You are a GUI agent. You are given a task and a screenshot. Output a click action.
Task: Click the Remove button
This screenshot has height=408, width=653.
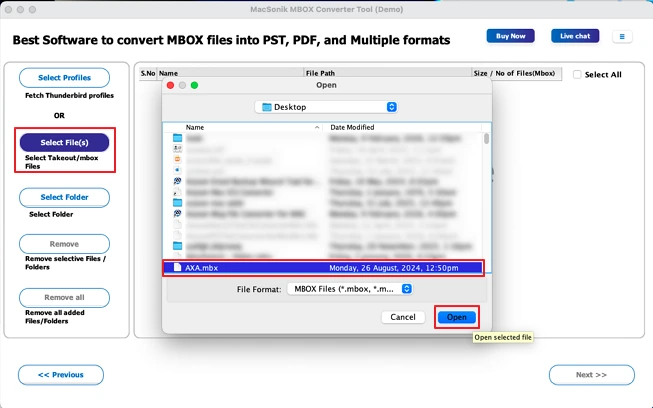click(65, 244)
